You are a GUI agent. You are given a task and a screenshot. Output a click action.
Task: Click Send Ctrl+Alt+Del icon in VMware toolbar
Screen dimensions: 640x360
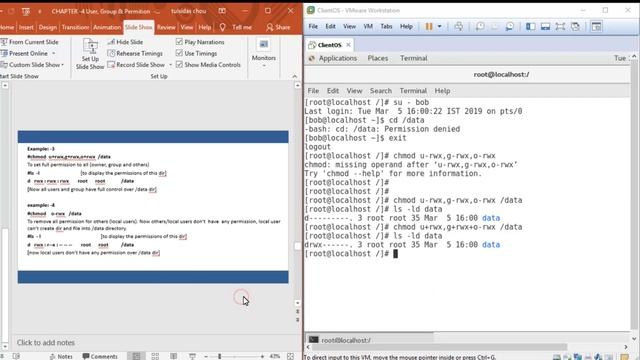(459, 27)
